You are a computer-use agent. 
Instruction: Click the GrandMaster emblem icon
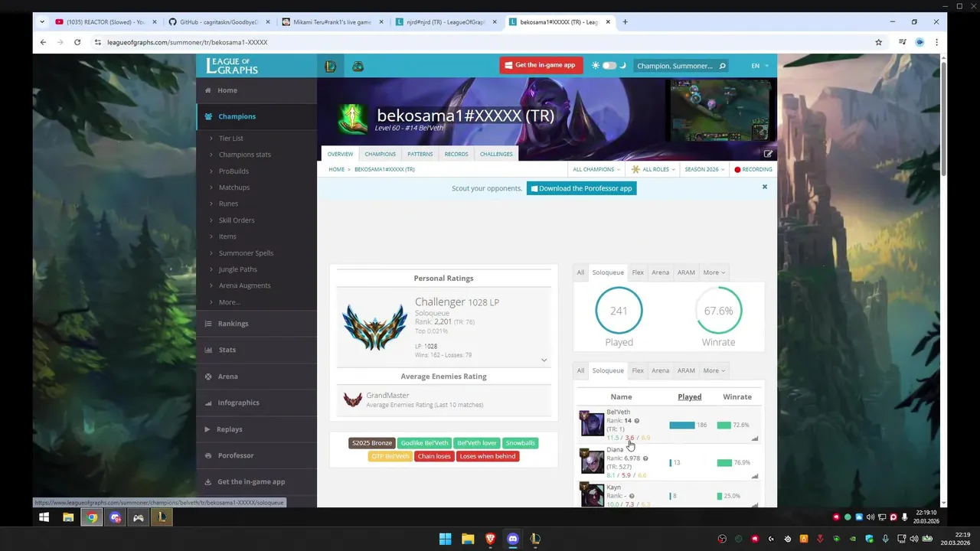[353, 399]
